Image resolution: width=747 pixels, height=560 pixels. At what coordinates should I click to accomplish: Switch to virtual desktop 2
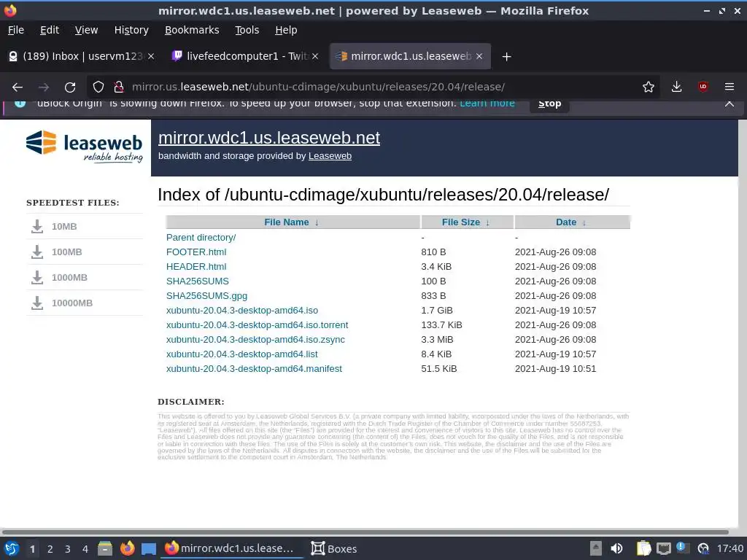[x=50, y=549]
